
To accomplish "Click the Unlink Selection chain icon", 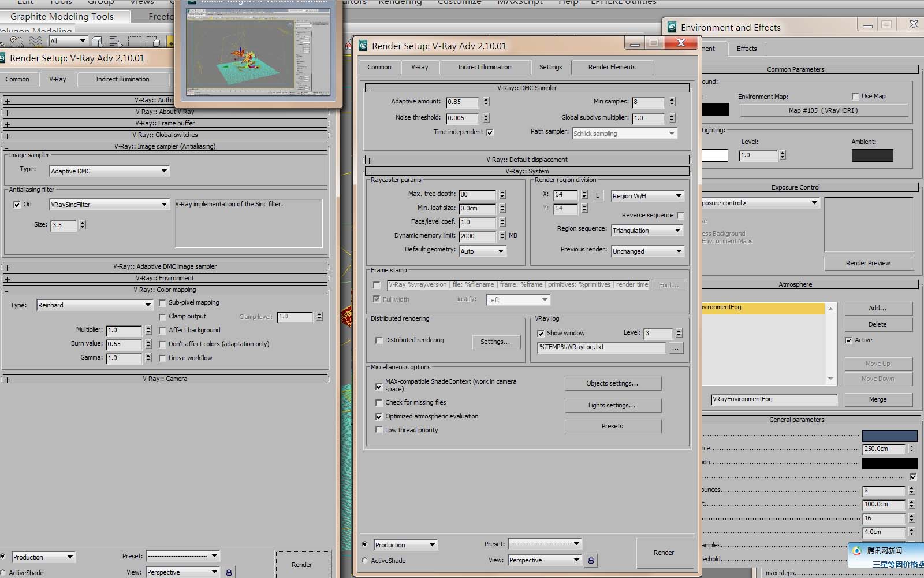I will tap(17, 42).
